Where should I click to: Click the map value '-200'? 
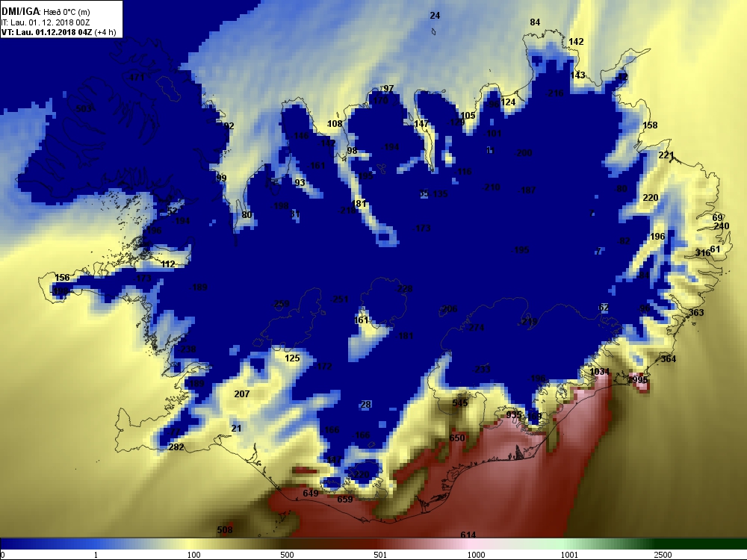click(x=523, y=153)
